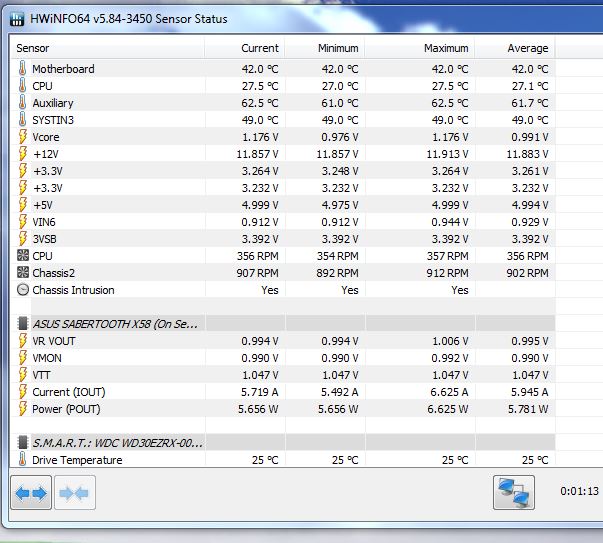Click the shrink columns inward-arrows button
This screenshot has width=603, height=543.
pos(75,493)
